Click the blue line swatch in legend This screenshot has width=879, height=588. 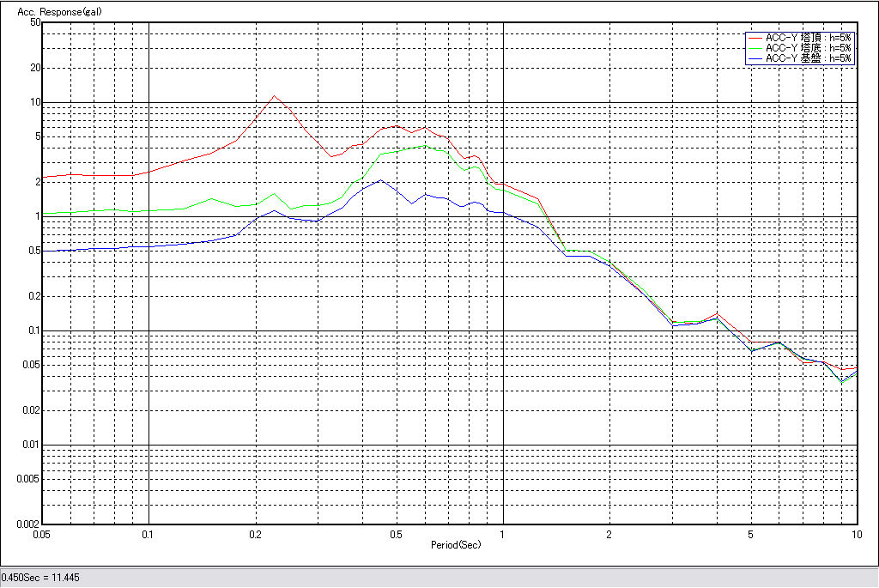coord(755,58)
